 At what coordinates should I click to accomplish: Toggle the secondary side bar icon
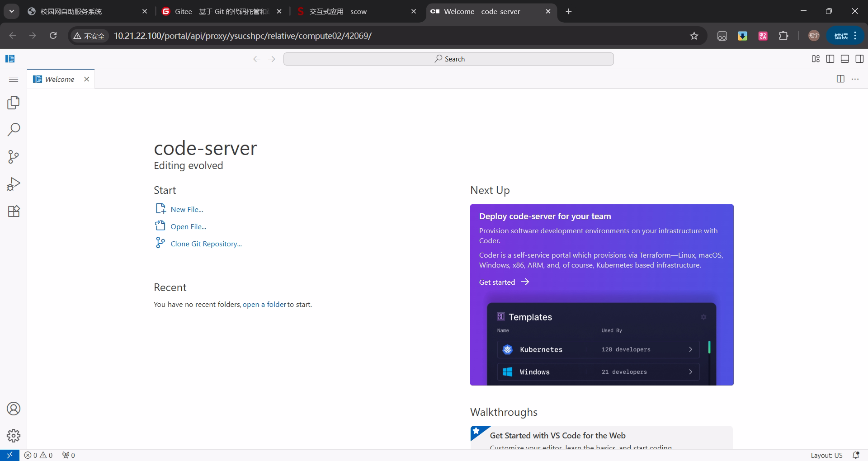click(x=859, y=59)
